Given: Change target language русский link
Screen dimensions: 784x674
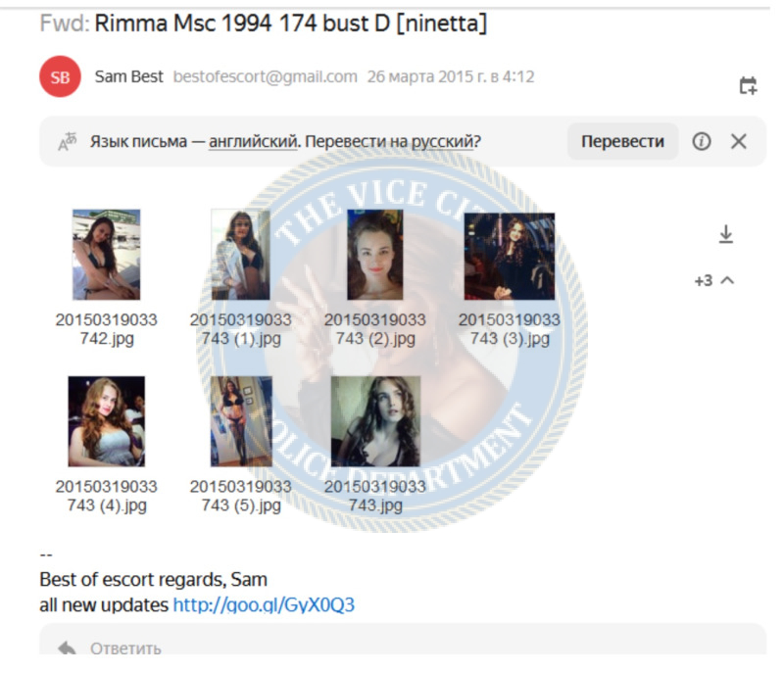Looking at the screenshot, I should point(442,142).
